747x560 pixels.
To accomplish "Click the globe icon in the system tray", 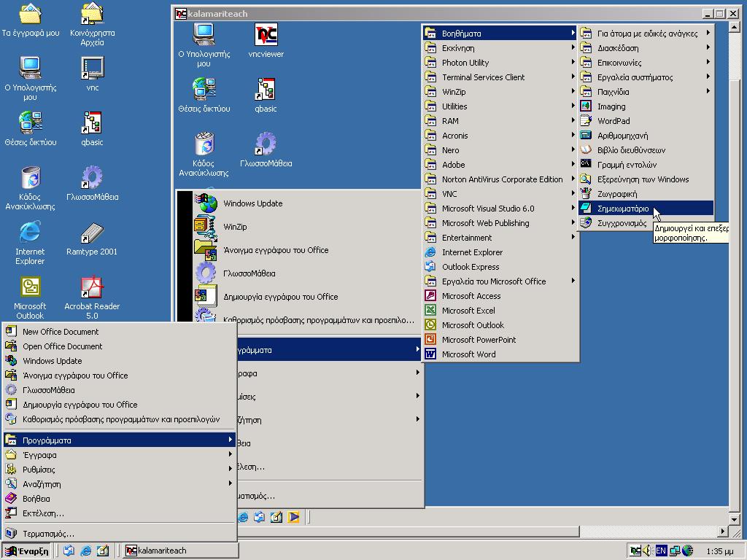I will point(687,551).
